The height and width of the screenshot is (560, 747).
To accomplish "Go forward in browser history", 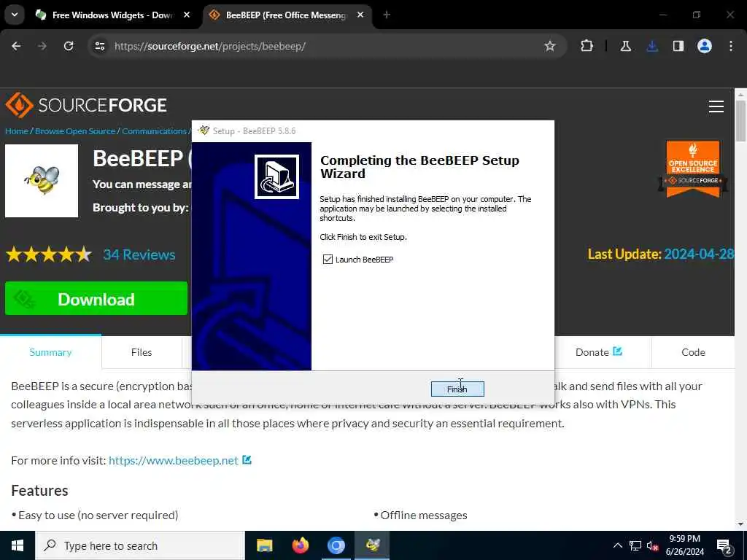I will 42,46.
